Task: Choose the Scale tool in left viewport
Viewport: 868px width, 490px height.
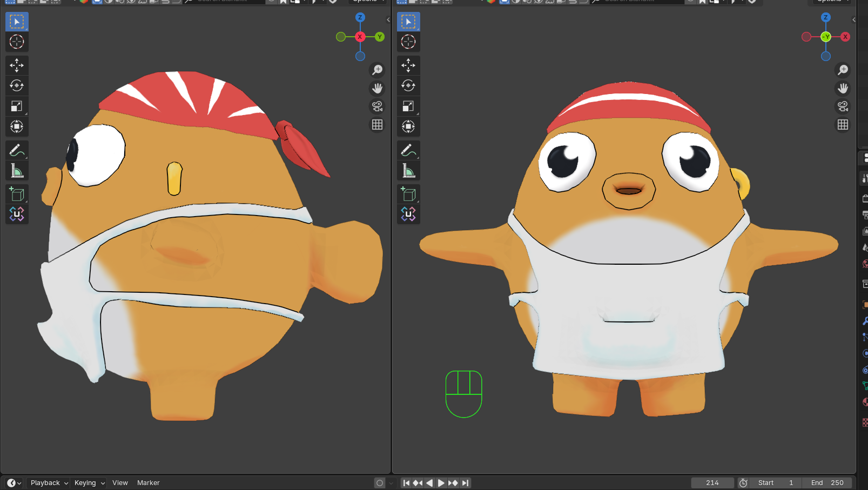Action: (x=17, y=106)
